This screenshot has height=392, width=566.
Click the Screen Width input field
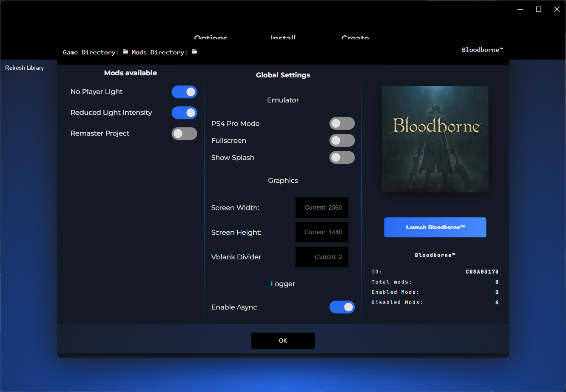point(322,207)
